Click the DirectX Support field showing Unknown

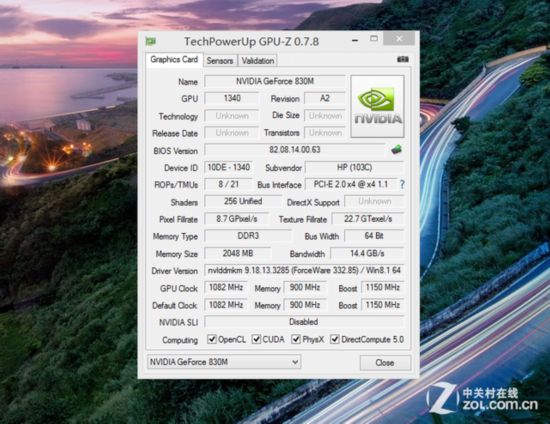[x=374, y=201]
